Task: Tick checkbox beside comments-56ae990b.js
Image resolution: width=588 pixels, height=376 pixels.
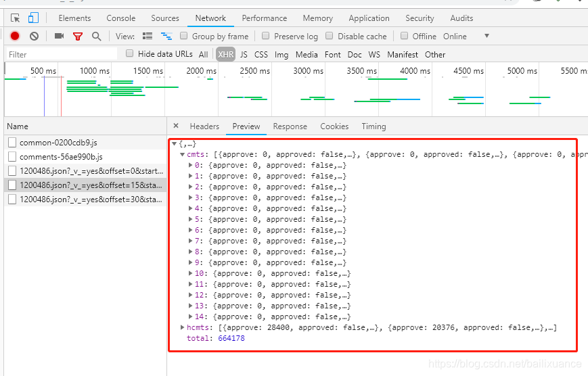Action: pyautogui.click(x=12, y=157)
